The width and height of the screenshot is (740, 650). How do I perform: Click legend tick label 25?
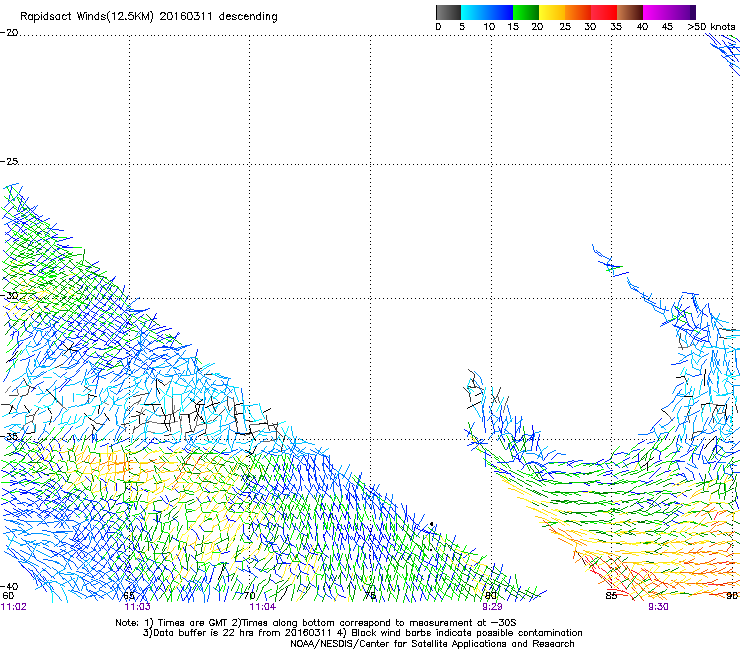(x=565, y=27)
